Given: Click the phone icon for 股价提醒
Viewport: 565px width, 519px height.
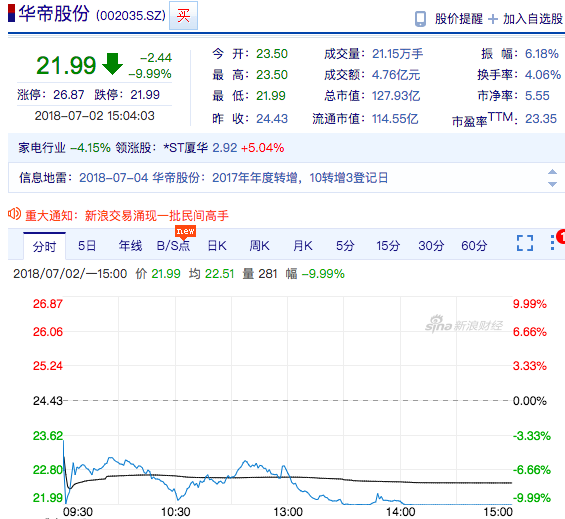Looking at the screenshot, I should [x=420, y=19].
